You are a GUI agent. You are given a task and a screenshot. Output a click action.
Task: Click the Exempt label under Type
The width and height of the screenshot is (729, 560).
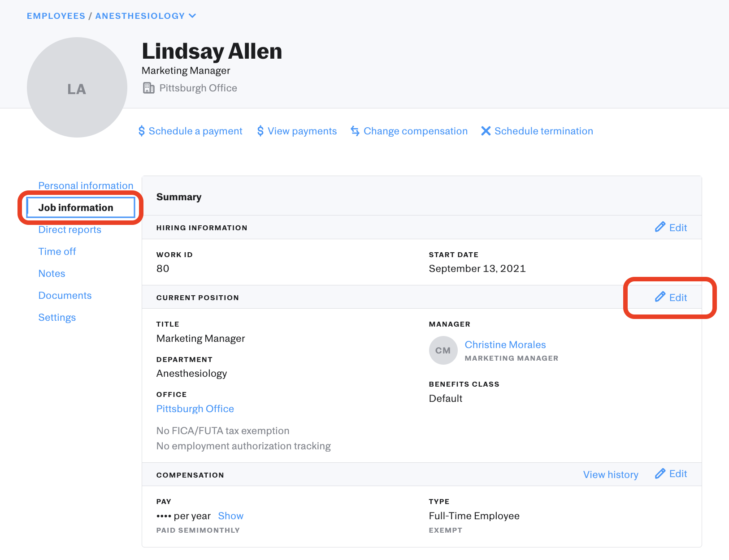pyautogui.click(x=445, y=530)
